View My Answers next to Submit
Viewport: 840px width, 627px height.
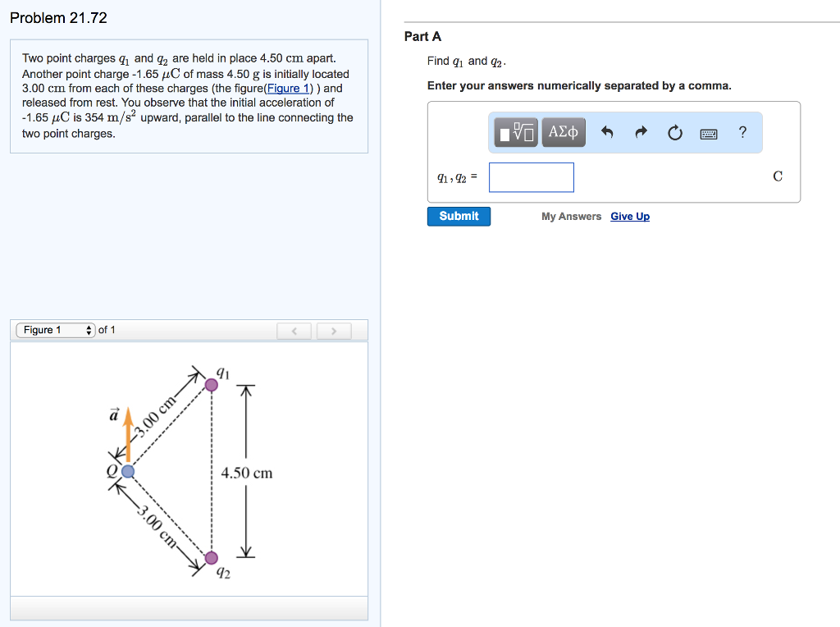tap(571, 216)
